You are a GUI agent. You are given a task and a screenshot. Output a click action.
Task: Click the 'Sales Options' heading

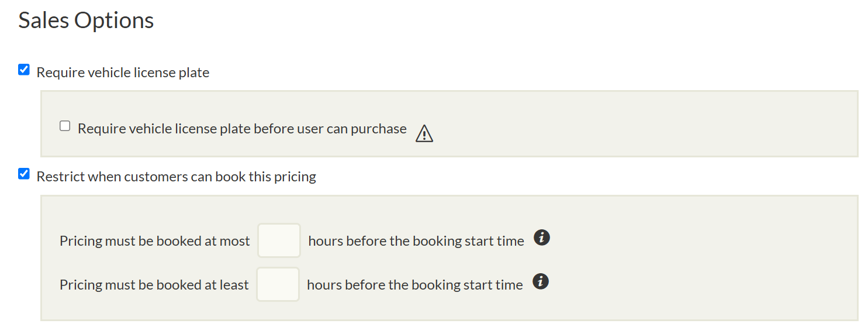coord(86,20)
